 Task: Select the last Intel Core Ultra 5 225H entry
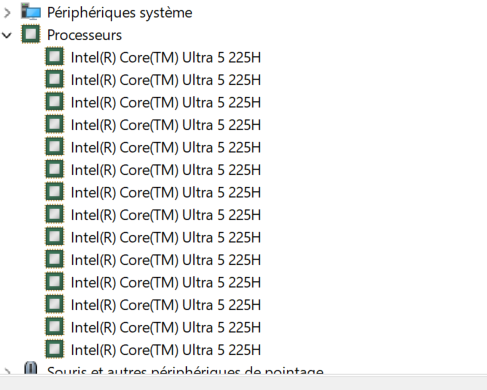166,350
